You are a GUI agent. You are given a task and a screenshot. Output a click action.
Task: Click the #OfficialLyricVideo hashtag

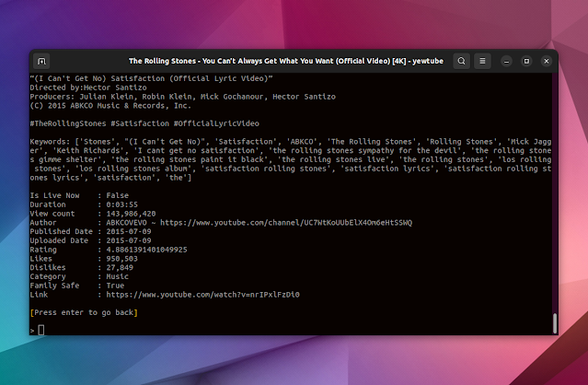pos(216,123)
